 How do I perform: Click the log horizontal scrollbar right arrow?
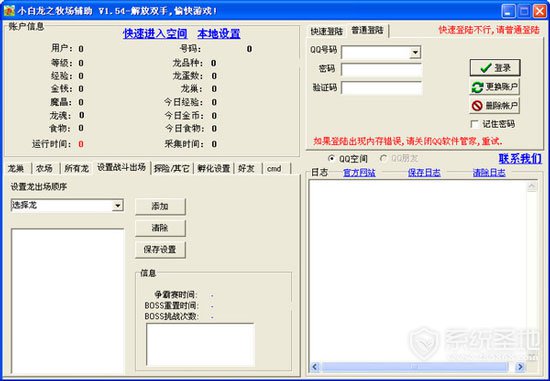click(520, 367)
